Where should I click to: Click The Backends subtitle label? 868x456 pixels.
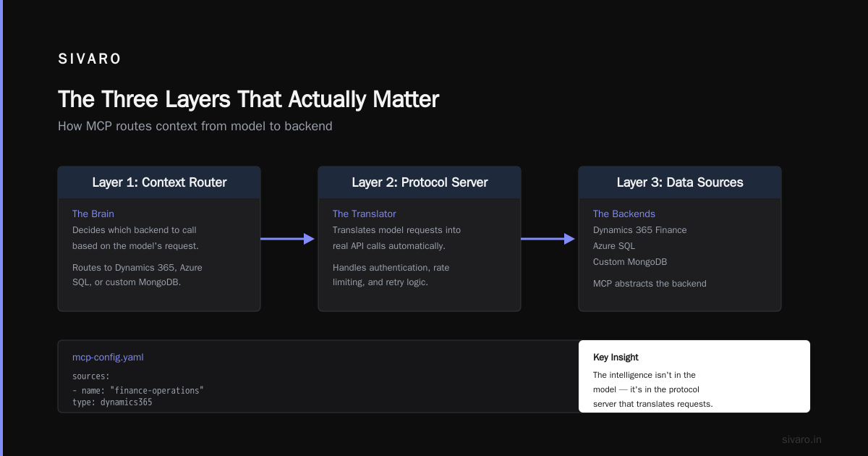tap(624, 214)
